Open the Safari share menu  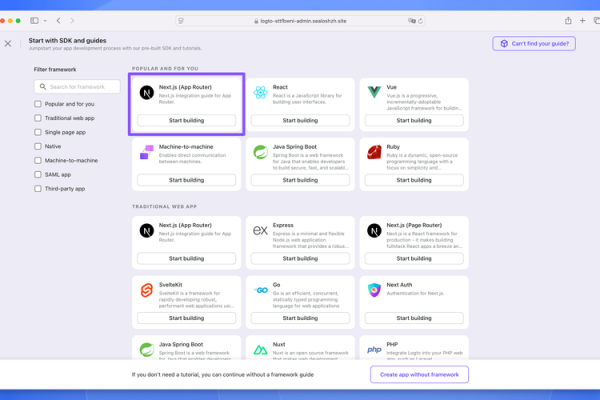pyautogui.click(x=568, y=21)
